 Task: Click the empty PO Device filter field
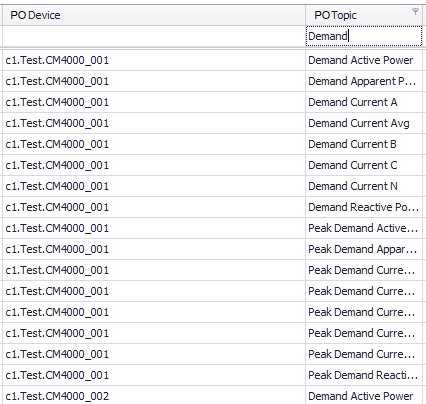click(x=154, y=36)
